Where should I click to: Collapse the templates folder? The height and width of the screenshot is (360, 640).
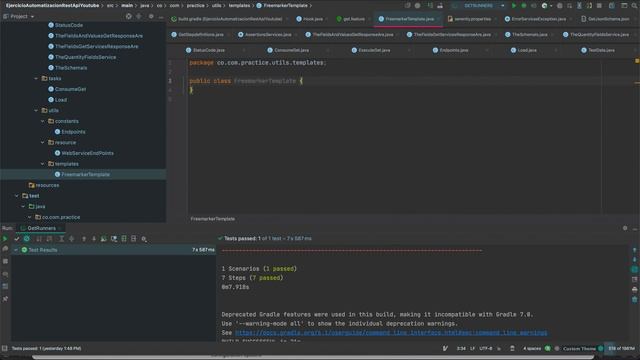42,164
